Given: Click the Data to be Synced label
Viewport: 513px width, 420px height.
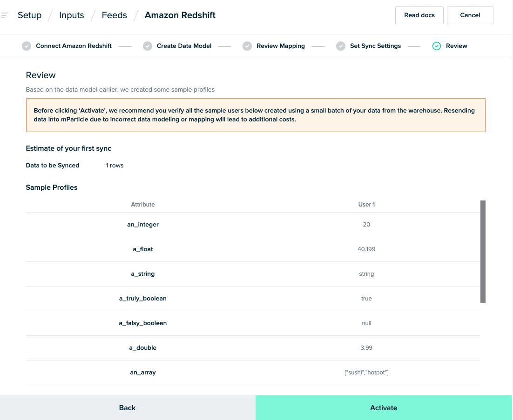Looking at the screenshot, I should [52, 166].
